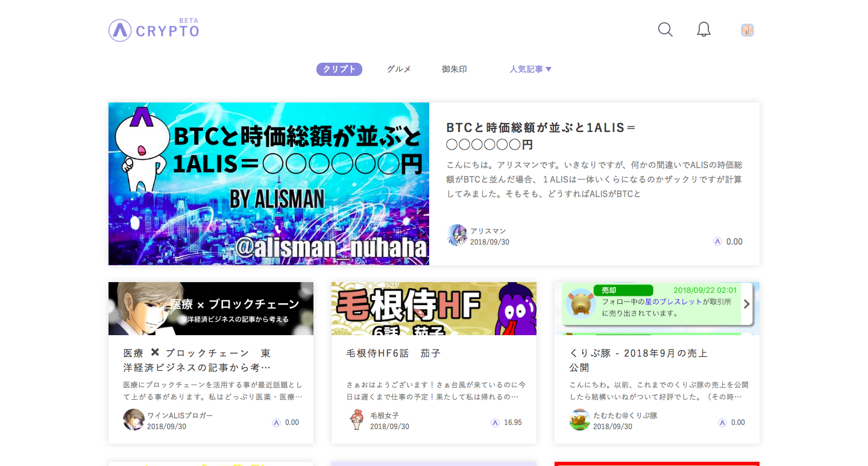
Task: Expand the 人気記事 dropdown
Action: click(x=530, y=69)
